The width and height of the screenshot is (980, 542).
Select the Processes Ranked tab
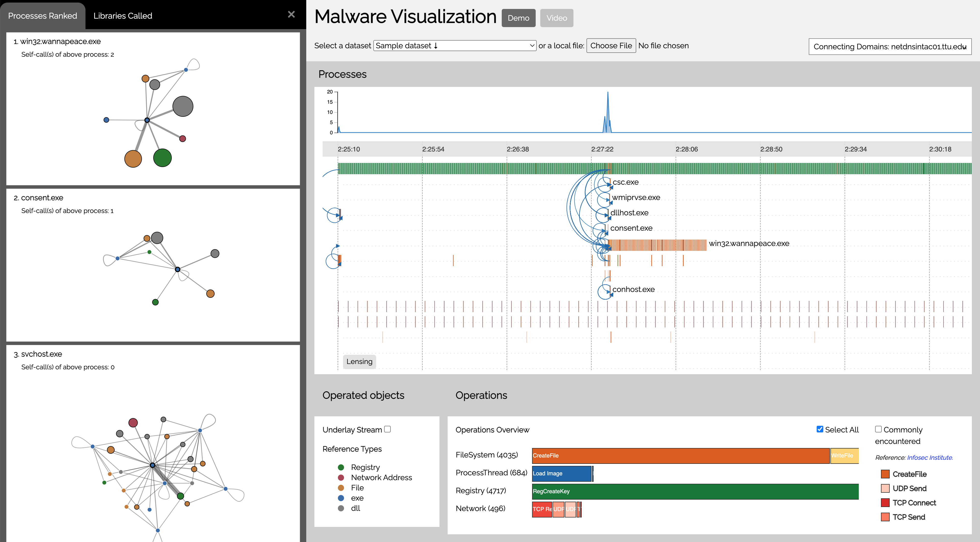(x=43, y=16)
